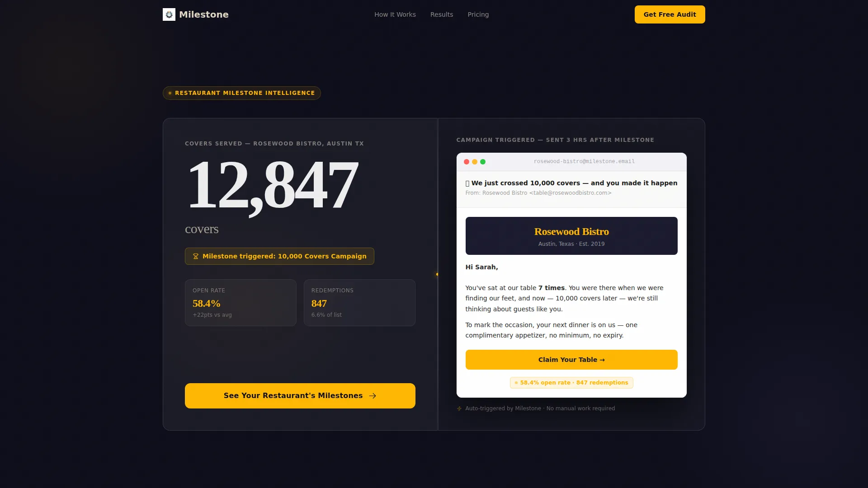Image resolution: width=868 pixels, height=488 pixels.
Task: Click the 58.4% open rate badge
Action: (x=571, y=383)
